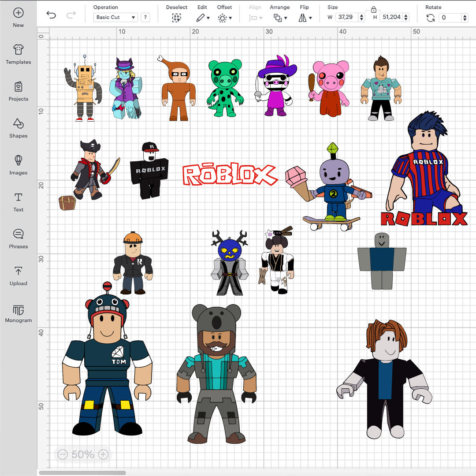Select the teal shirt boy character
This screenshot has height=476, width=476.
(x=381, y=88)
